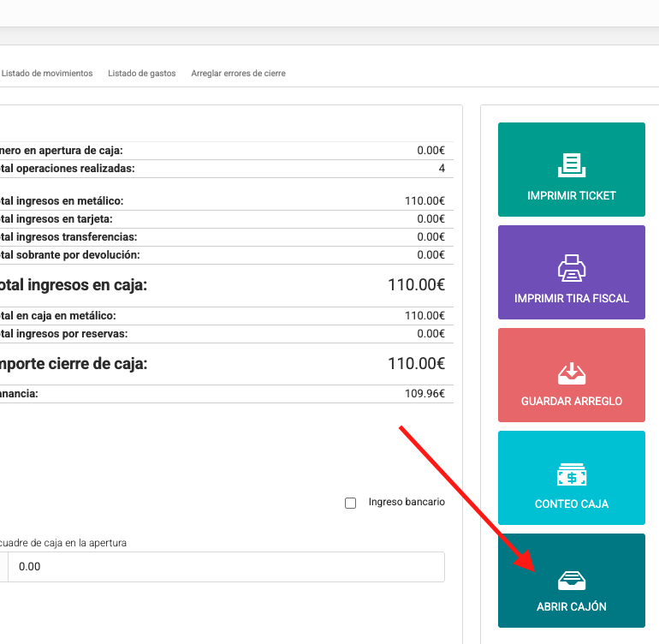Click the operaciones realizadas value 4
659x644 pixels.
442,168
